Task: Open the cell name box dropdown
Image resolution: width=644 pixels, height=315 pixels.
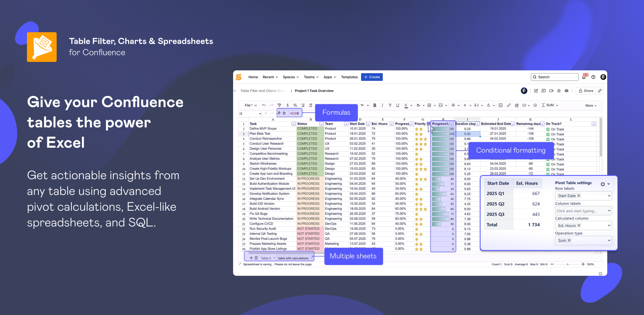Action: (260, 114)
